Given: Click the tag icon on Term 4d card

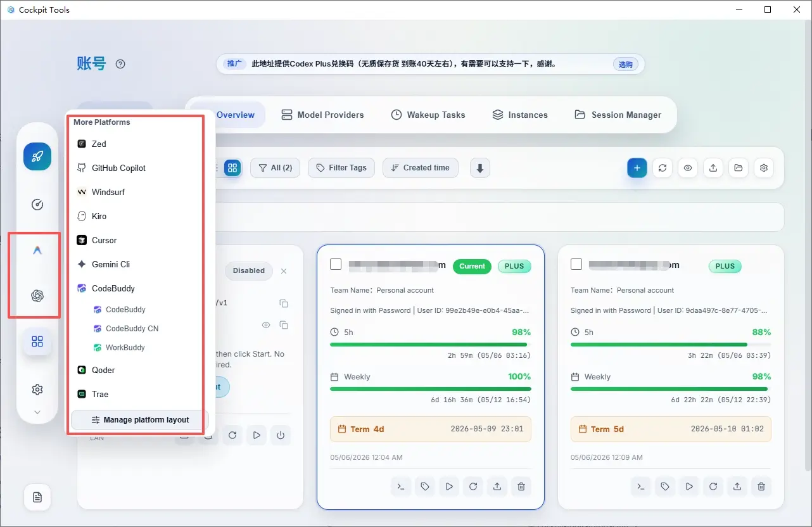Looking at the screenshot, I should (x=425, y=486).
